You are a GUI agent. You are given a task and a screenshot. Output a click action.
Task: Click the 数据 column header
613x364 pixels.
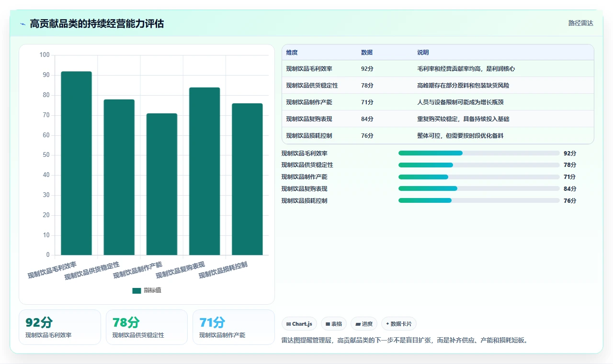pos(367,53)
